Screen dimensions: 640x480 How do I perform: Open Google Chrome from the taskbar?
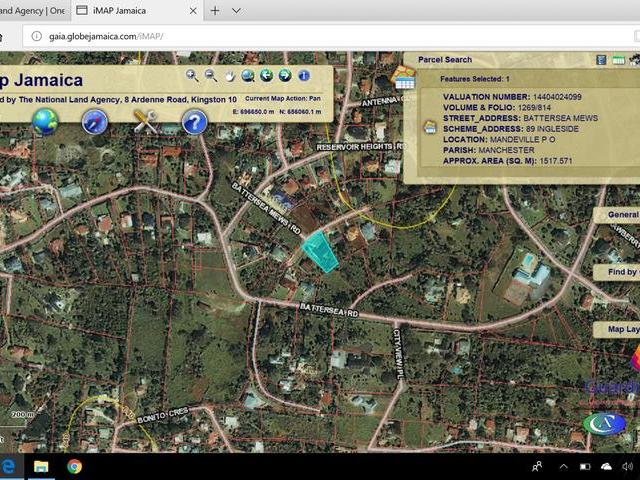(x=74, y=466)
